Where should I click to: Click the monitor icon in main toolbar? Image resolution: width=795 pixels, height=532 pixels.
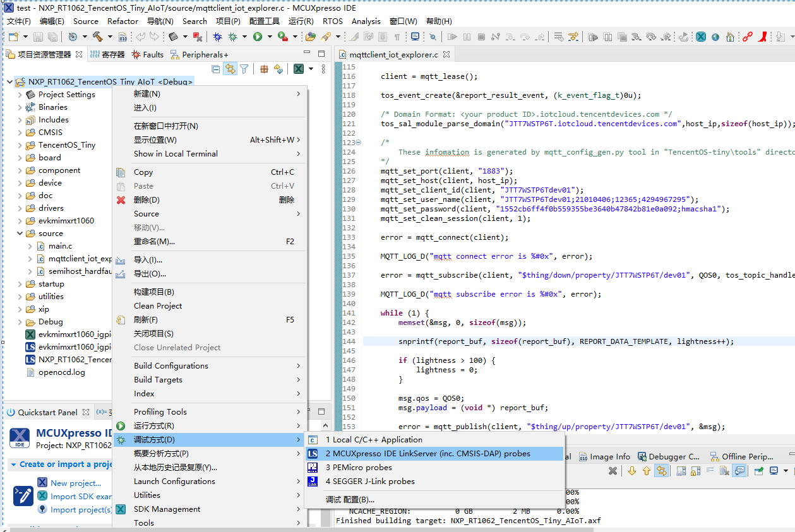[415, 37]
